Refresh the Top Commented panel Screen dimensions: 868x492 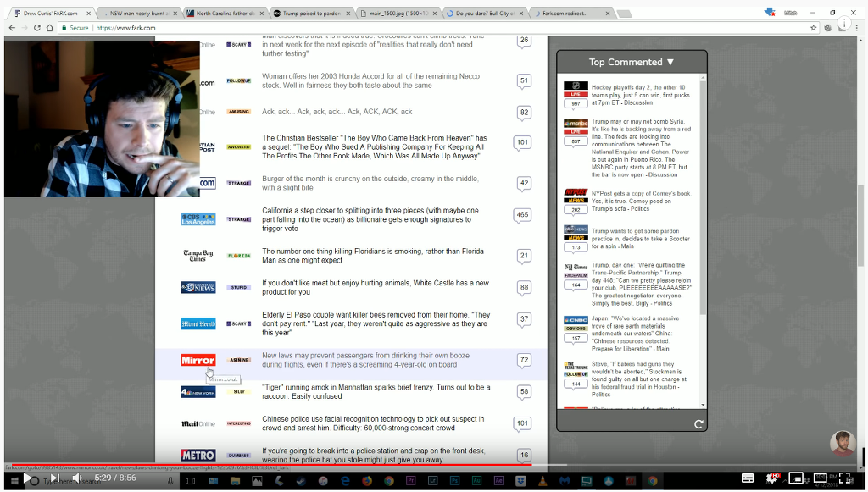click(x=698, y=423)
